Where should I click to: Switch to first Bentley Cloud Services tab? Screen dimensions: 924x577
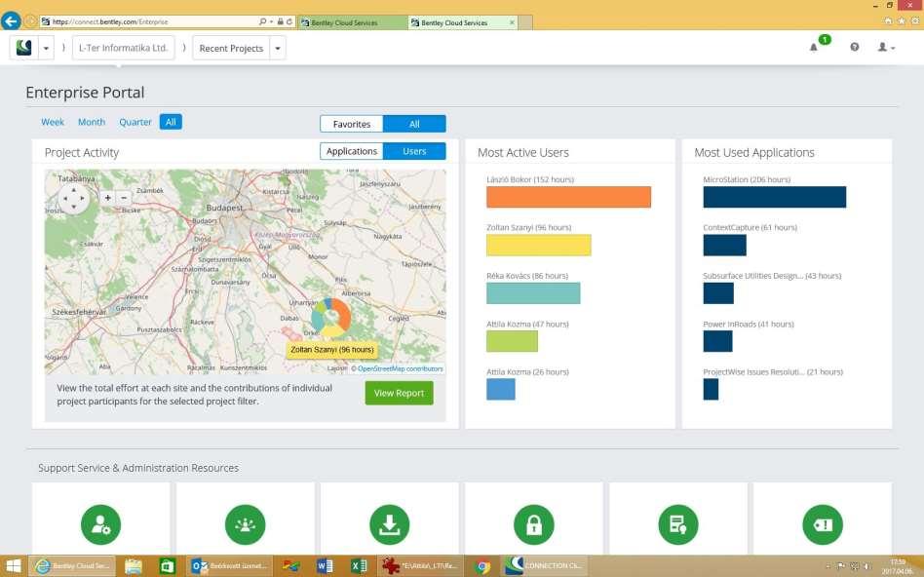pos(353,22)
